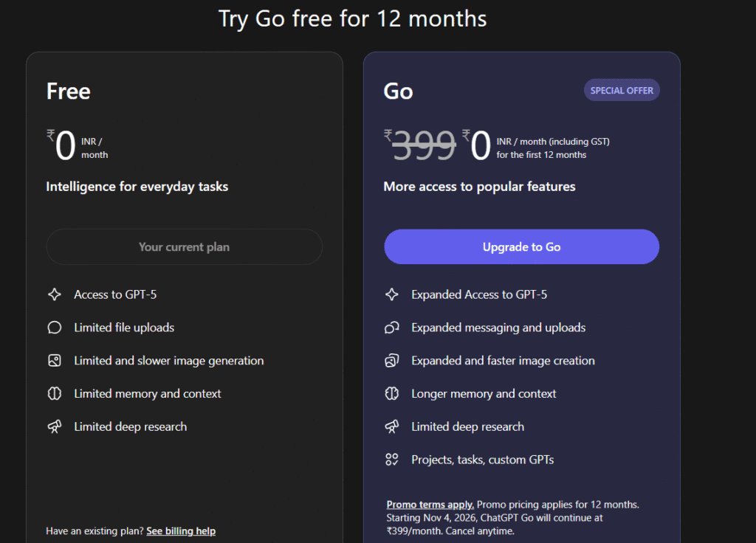Click the faster image creation icon on Go plan

391,360
